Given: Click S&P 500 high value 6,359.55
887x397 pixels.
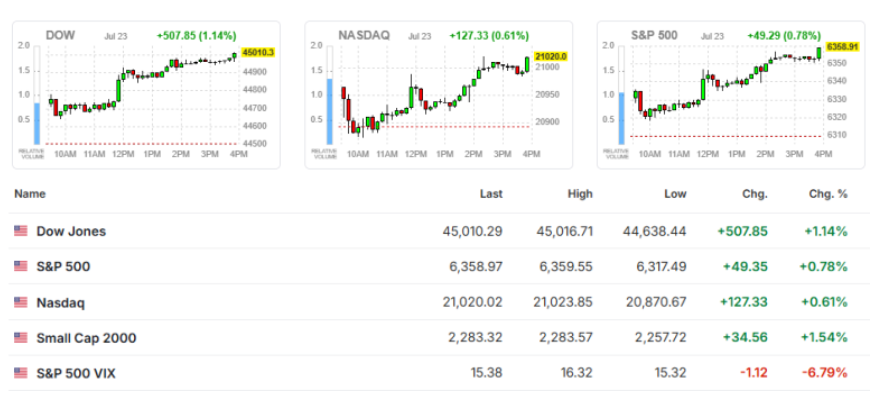Looking at the screenshot, I should [x=567, y=267].
